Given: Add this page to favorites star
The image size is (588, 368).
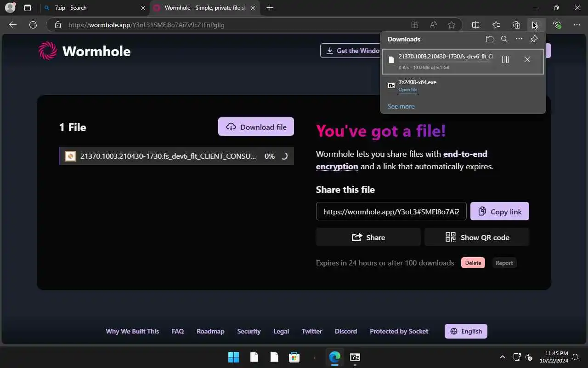Looking at the screenshot, I should (x=452, y=25).
